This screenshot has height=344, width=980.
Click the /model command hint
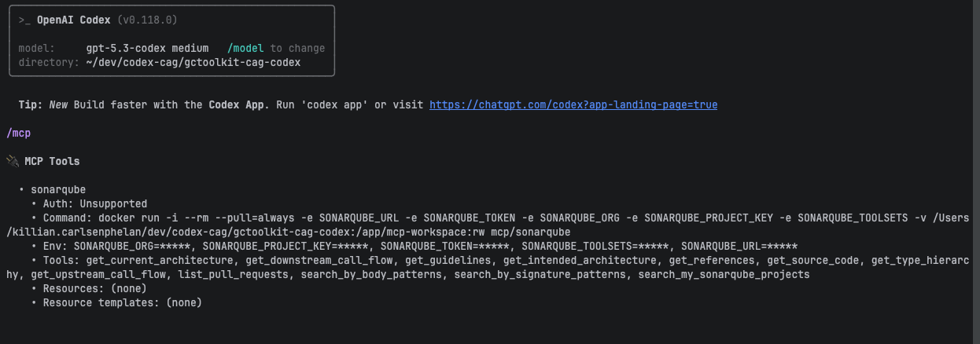[x=245, y=48]
